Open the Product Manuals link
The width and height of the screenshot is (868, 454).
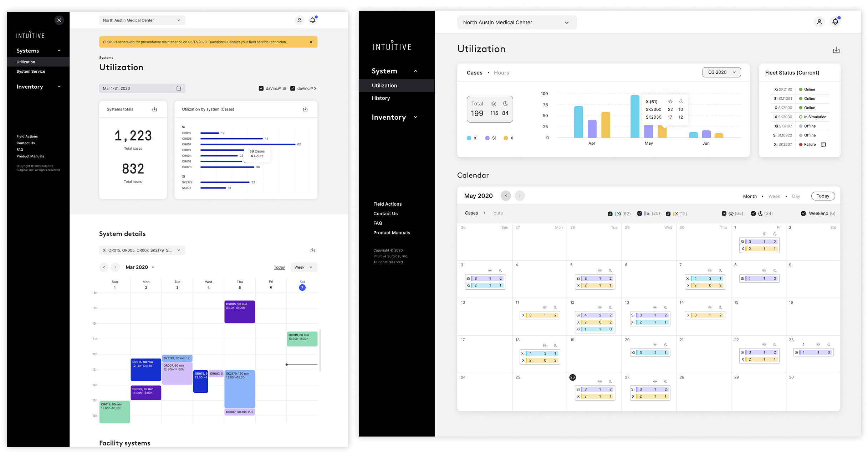(x=392, y=232)
